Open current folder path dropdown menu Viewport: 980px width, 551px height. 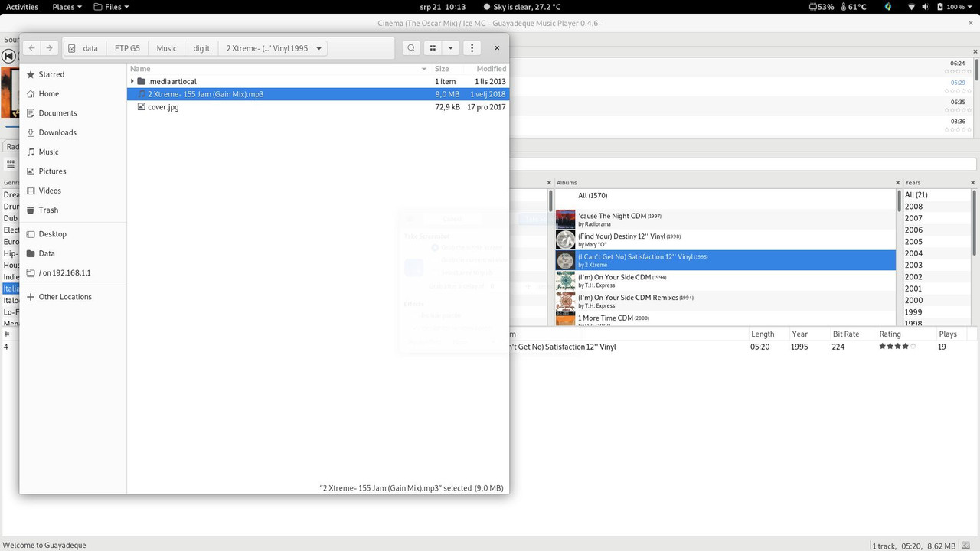coord(319,48)
